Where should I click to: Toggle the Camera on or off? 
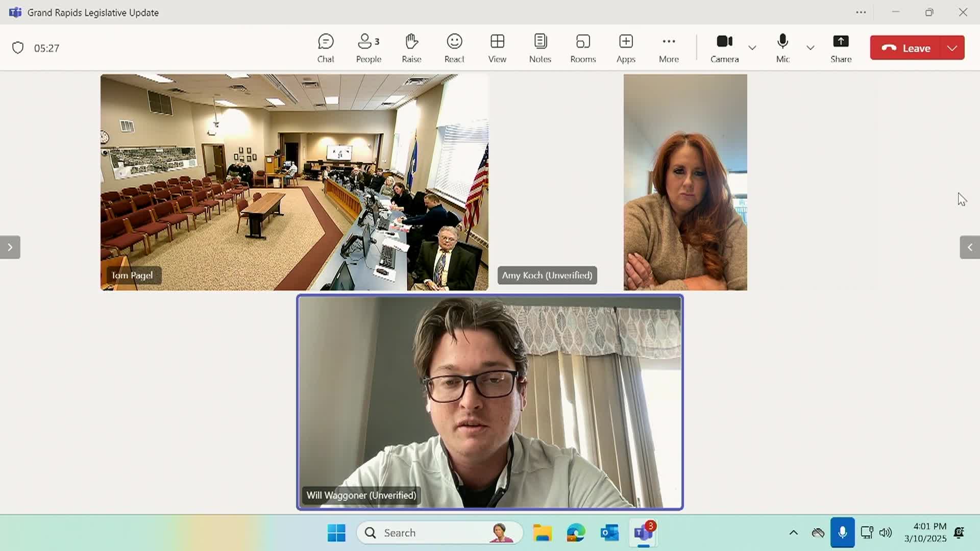click(x=724, y=48)
